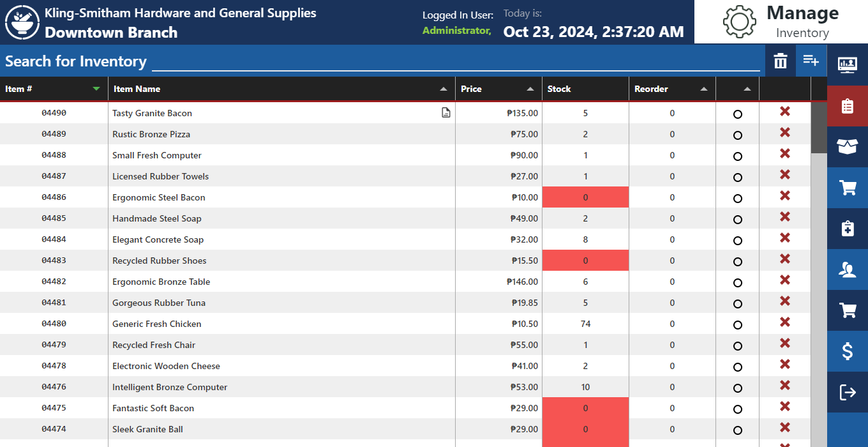Click the Search for Inventory field
The width and height of the screenshot is (868, 447).
click(x=456, y=61)
